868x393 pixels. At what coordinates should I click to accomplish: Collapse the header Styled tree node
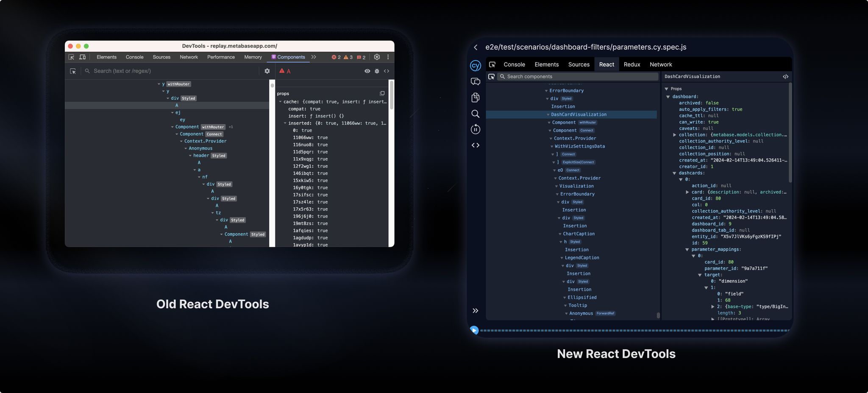[x=190, y=156]
